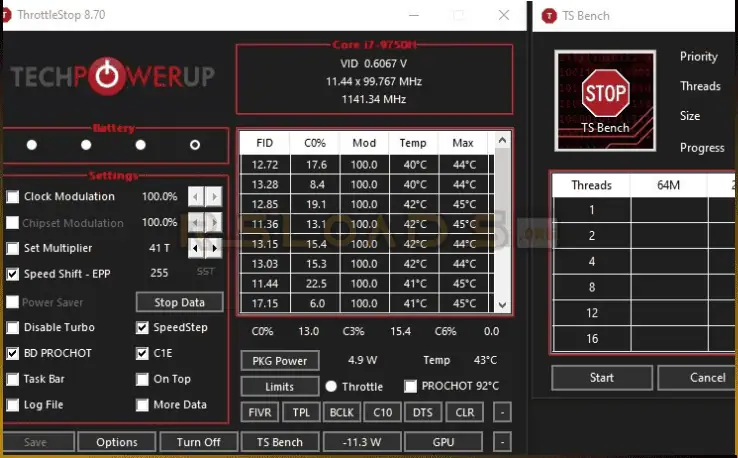738x458 pixels.
Task: Click the STOP sign TS Bench logo
Action: point(605,97)
